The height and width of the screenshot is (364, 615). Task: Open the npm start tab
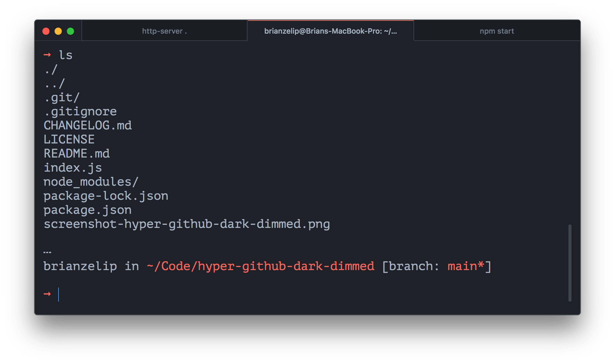[497, 31]
